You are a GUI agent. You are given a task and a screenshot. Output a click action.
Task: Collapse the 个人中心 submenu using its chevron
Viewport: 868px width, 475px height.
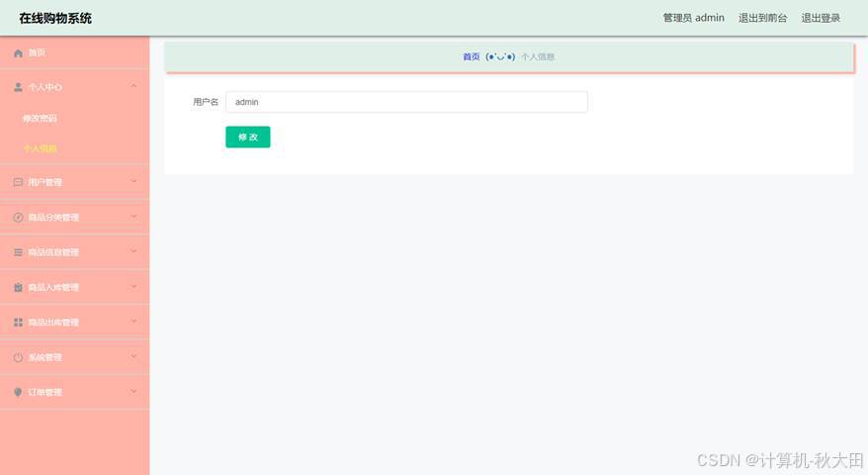(133, 86)
